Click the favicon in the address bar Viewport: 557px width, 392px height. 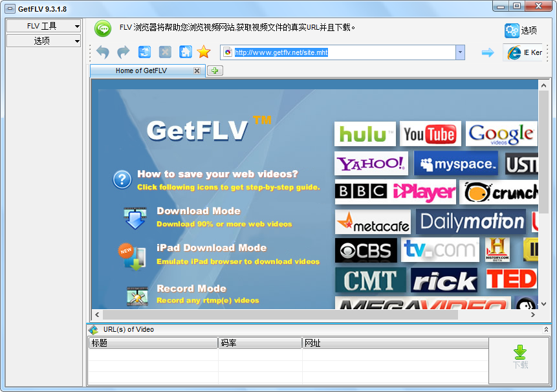[x=228, y=52]
